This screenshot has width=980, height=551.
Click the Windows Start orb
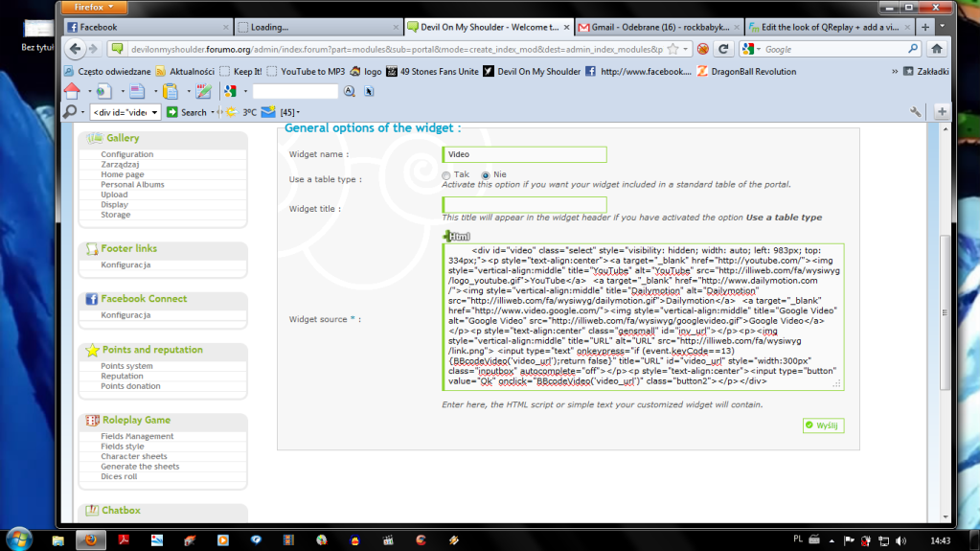point(19,540)
